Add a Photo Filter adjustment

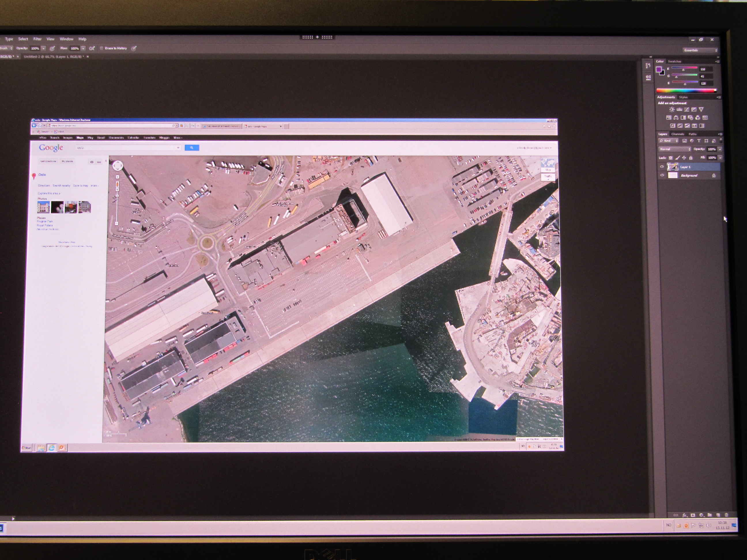[690, 118]
